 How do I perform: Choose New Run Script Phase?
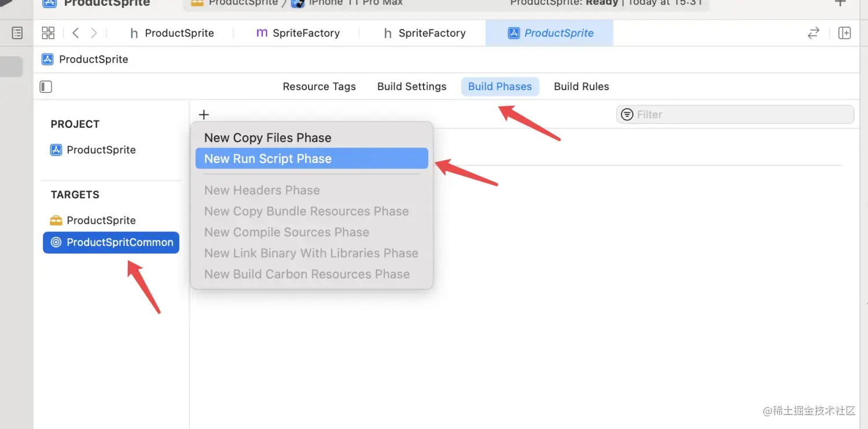tap(312, 158)
